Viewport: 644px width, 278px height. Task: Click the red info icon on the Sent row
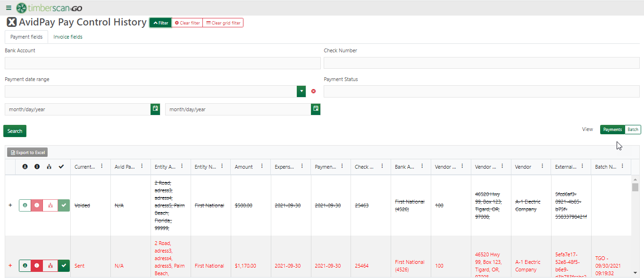pos(37,265)
